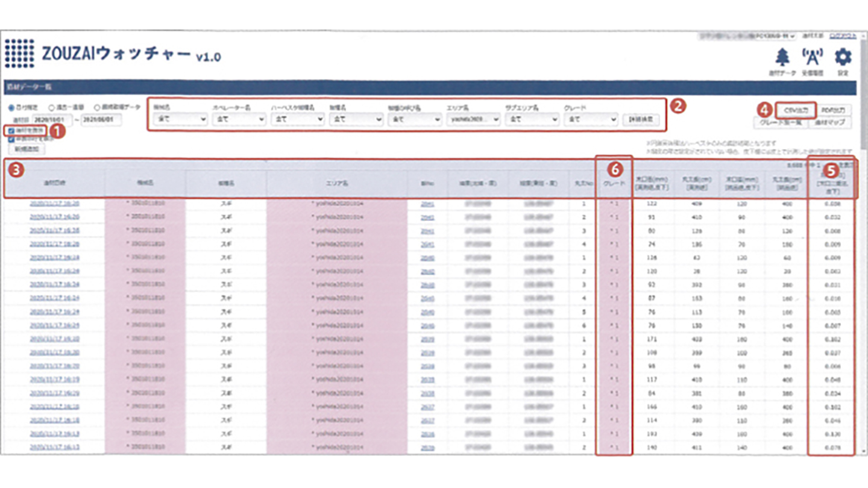Open the 造材マップ button

click(830, 122)
